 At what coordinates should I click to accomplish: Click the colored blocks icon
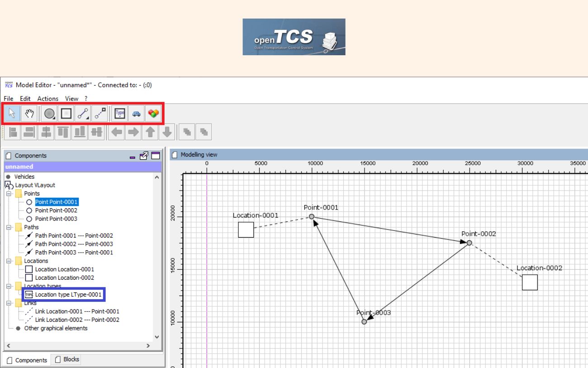point(153,114)
